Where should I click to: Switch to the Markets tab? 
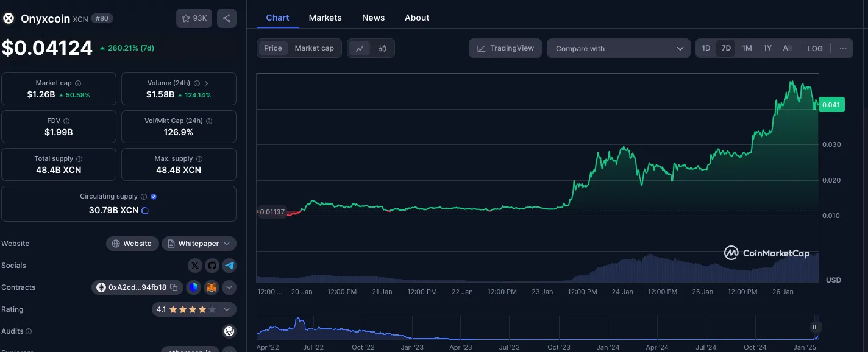tap(325, 18)
